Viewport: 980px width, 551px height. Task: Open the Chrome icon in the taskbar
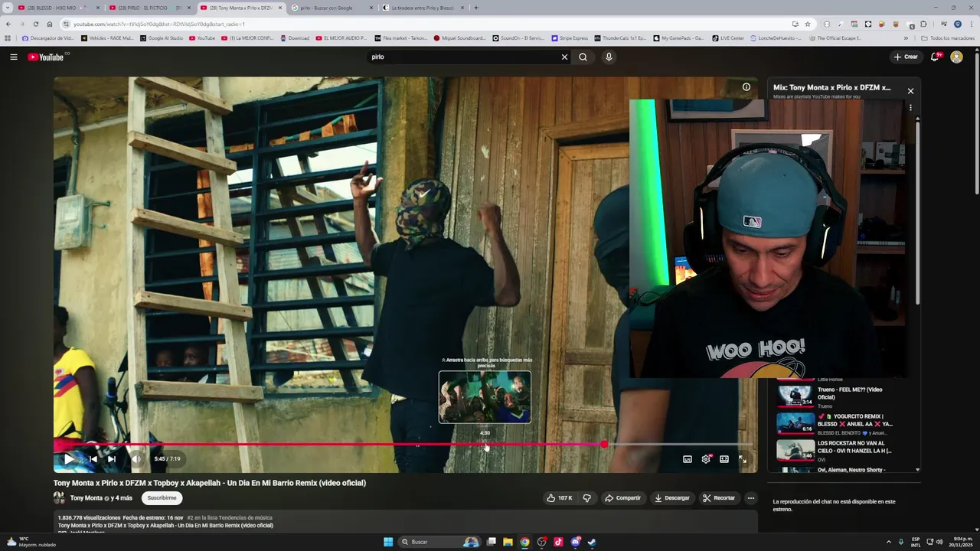524,542
